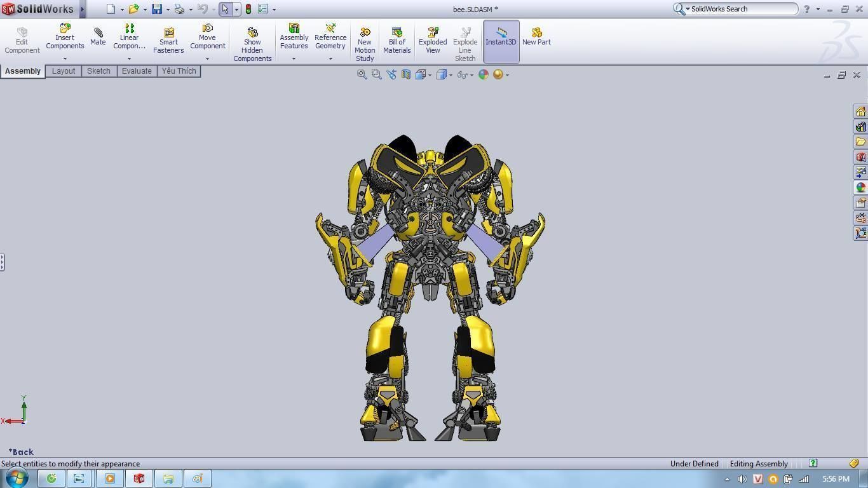
Task: Open Windows Explorer folder in taskbar
Action: point(168,478)
